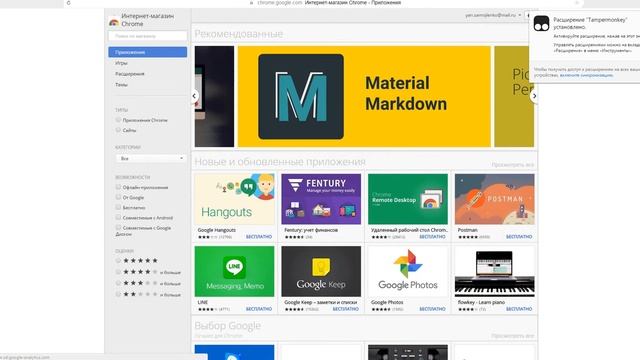Check the Офлайн-приложения checkbox
The width and height of the screenshot is (640, 360).
coord(118,187)
